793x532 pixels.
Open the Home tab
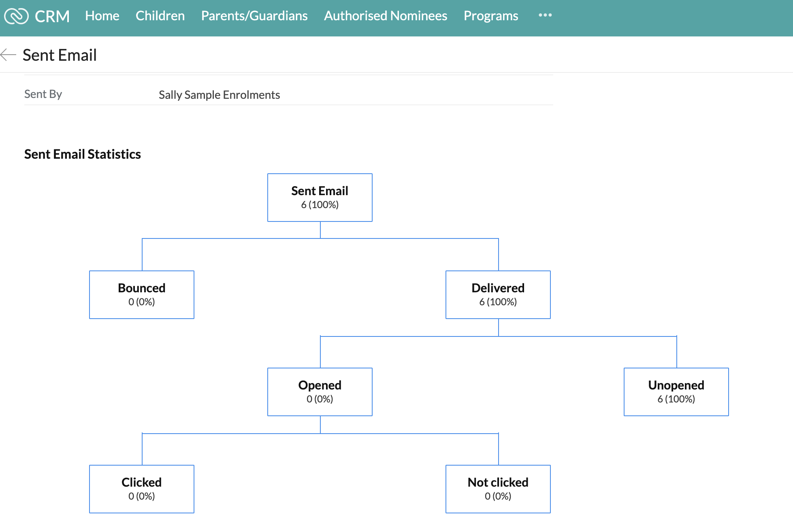[102, 16]
